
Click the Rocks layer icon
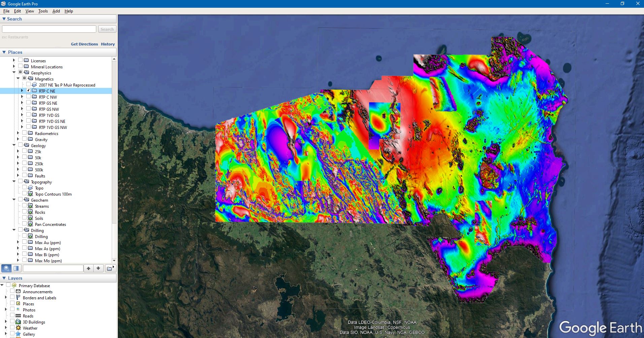click(30, 212)
